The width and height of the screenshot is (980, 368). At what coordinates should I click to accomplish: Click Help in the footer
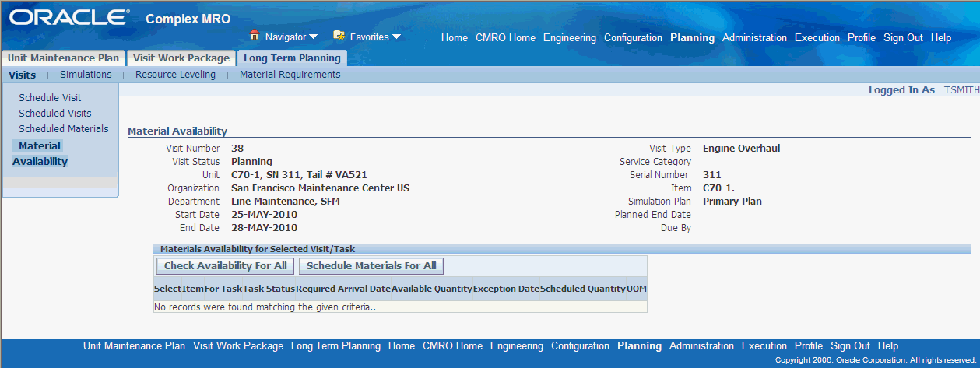point(888,346)
